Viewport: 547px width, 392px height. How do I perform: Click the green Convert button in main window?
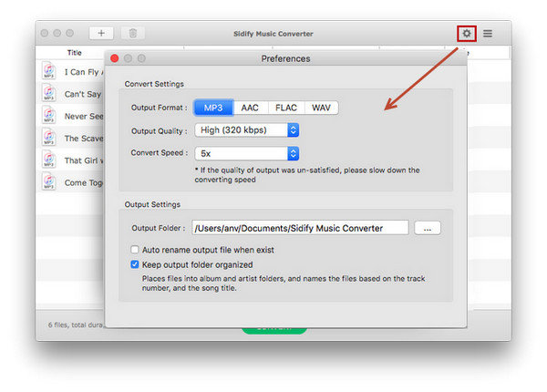click(274, 330)
